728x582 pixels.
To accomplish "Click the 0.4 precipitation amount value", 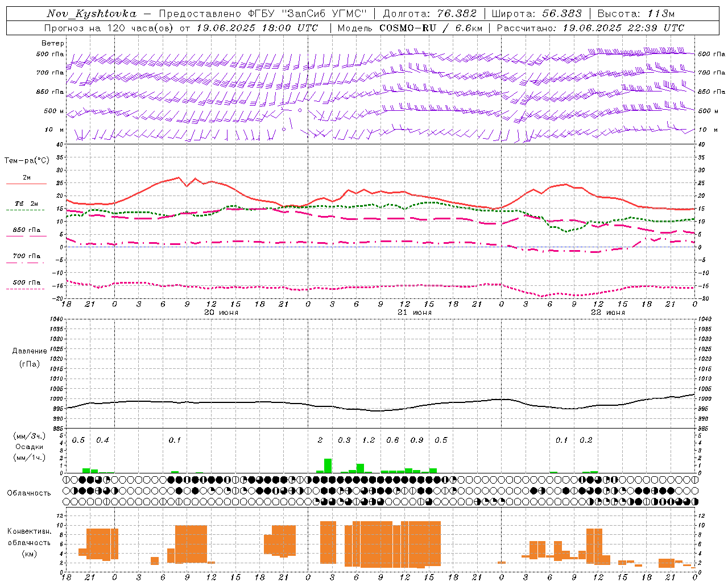I will (102, 440).
